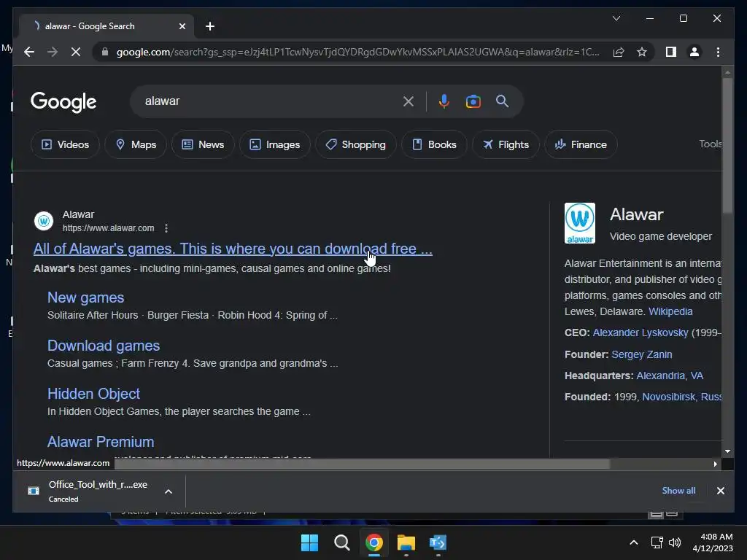Search by image with camera icon
Viewport: 747px width, 560px height.
[473, 101]
